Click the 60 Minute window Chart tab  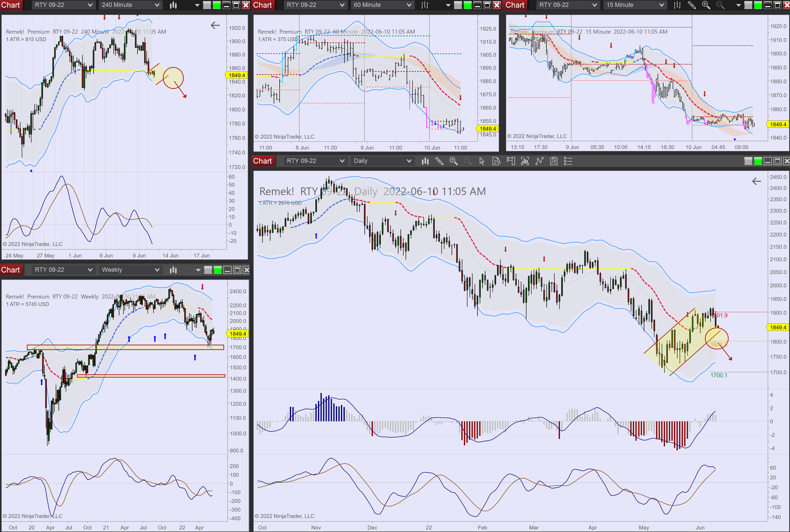[263, 5]
